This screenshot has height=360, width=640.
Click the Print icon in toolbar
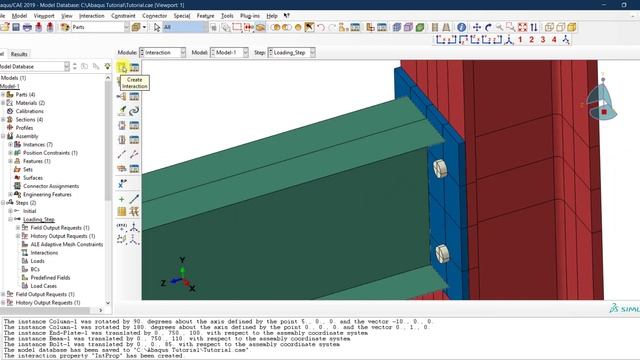pyautogui.click(x=27, y=27)
